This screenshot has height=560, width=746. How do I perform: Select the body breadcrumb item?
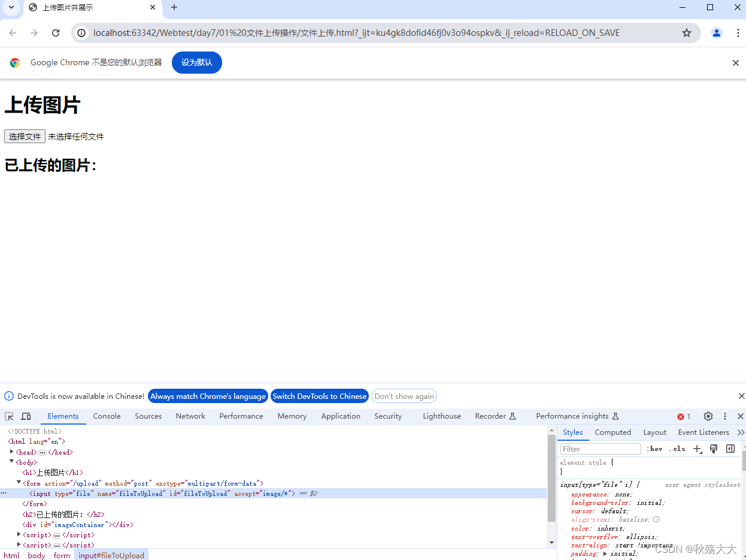point(37,555)
